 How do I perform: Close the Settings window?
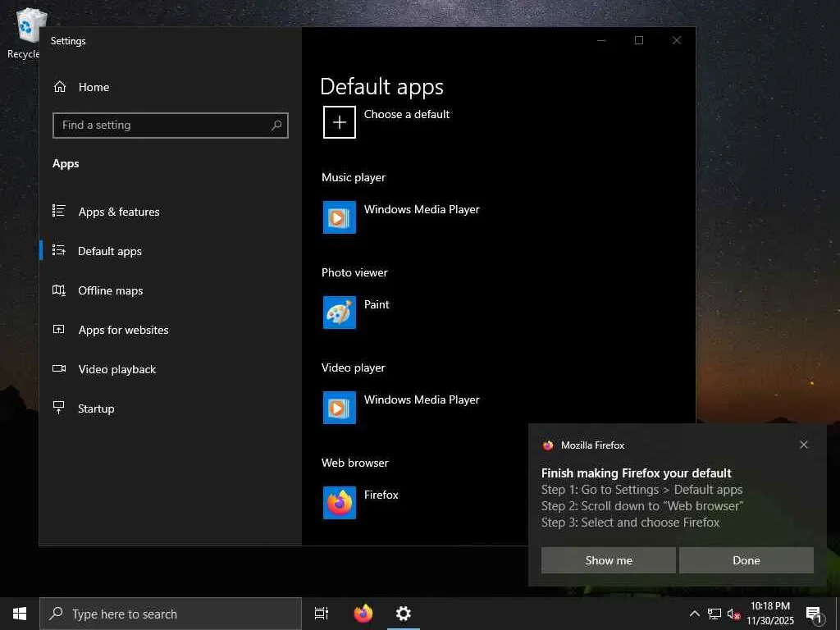click(x=677, y=40)
